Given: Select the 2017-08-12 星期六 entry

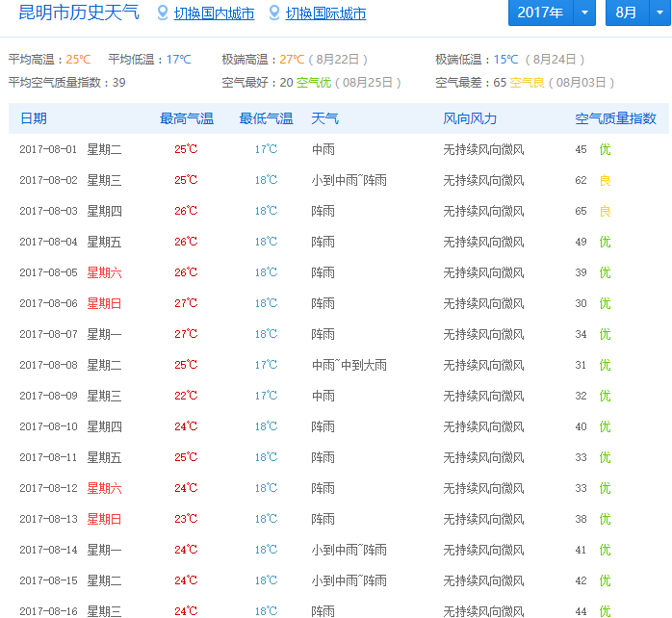Looking at the screenshot, I should (x=104, y=488).
